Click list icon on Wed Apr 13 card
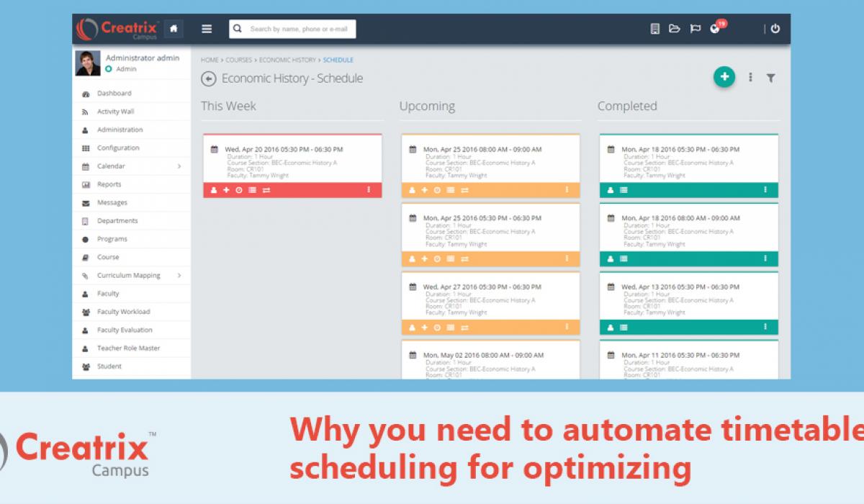 pos(624,328)
